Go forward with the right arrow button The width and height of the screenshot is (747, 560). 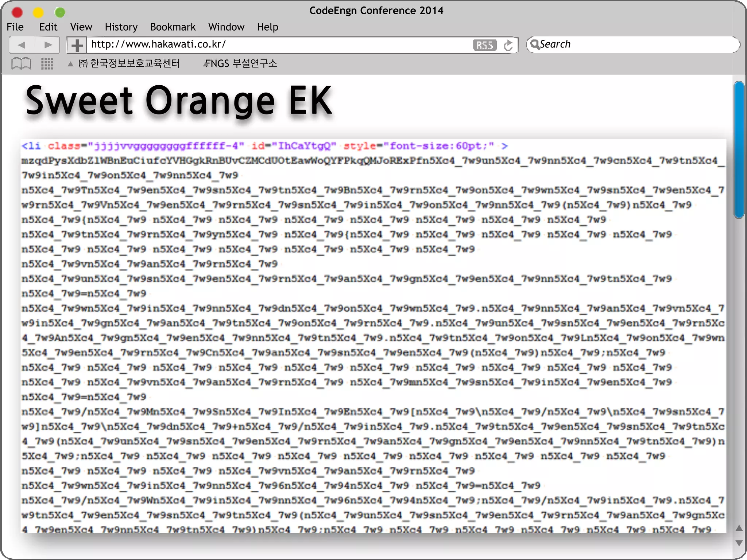pos(47,45)
